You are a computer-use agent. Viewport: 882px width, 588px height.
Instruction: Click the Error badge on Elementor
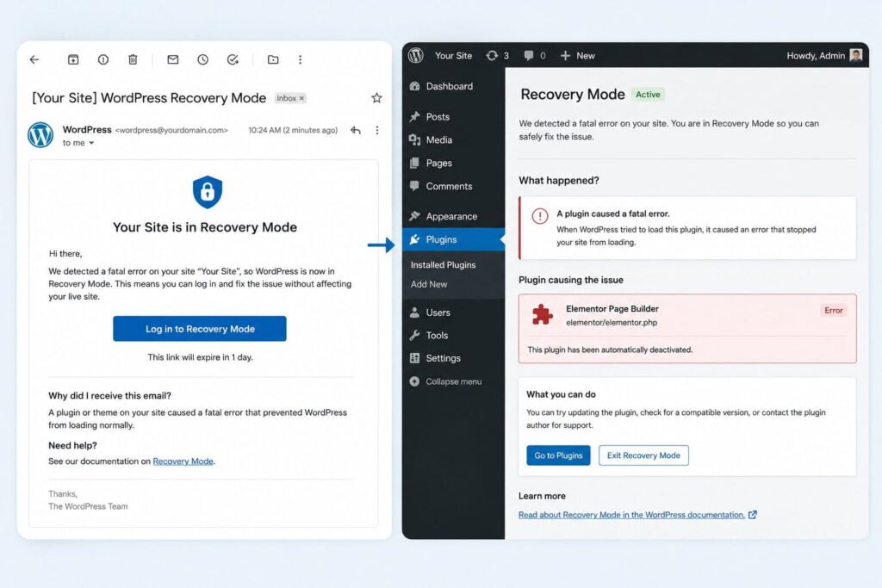tap(833, 310)
